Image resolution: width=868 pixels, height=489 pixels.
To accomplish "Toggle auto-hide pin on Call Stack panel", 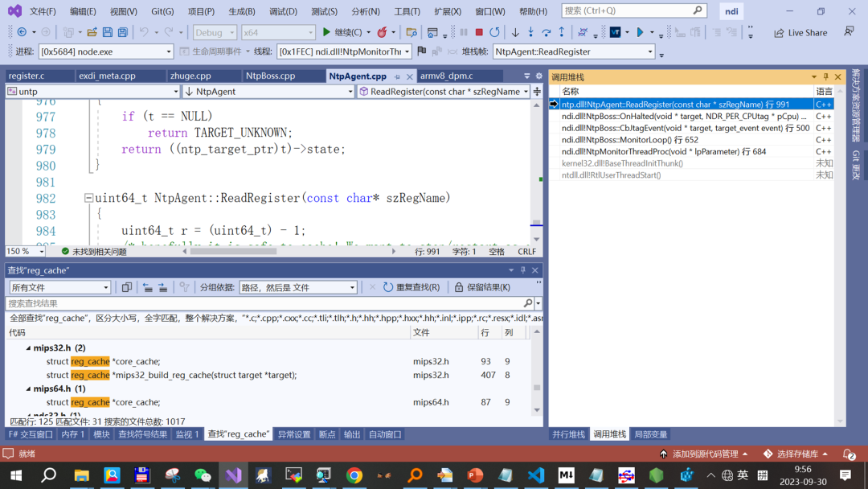I will pos(826,77).
